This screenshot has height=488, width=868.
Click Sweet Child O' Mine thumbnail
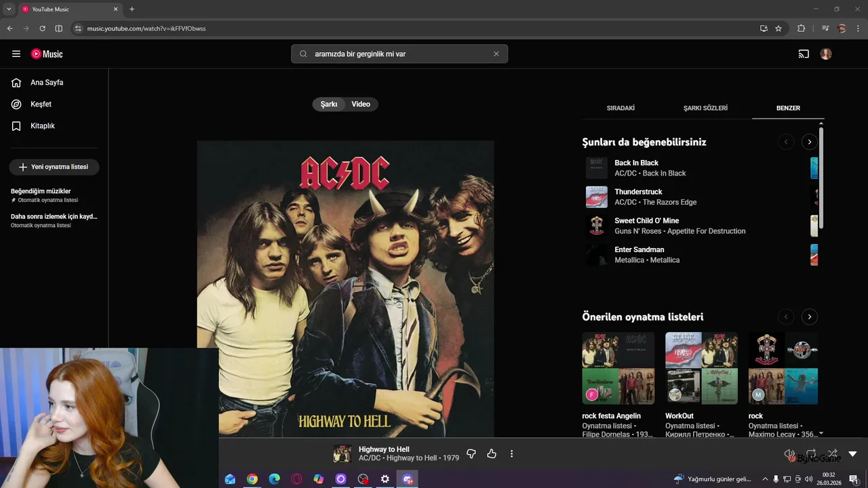[x=597, y=226]
